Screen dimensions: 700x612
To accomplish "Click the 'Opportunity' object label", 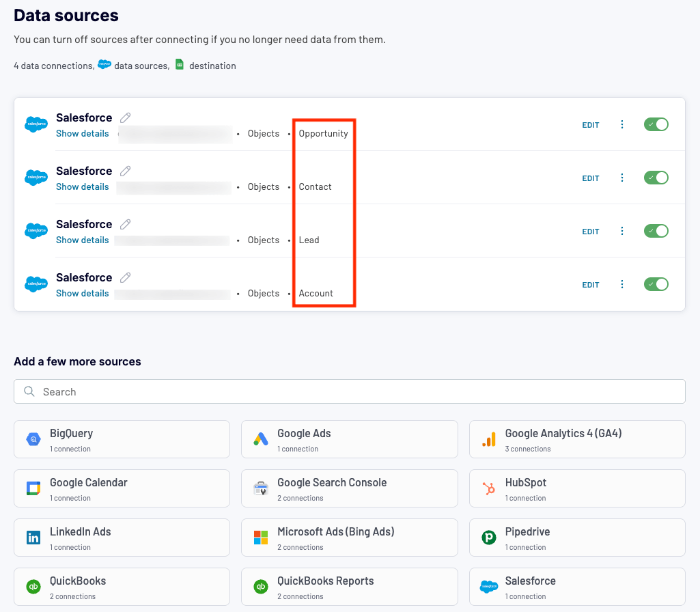I will (323, 133).
